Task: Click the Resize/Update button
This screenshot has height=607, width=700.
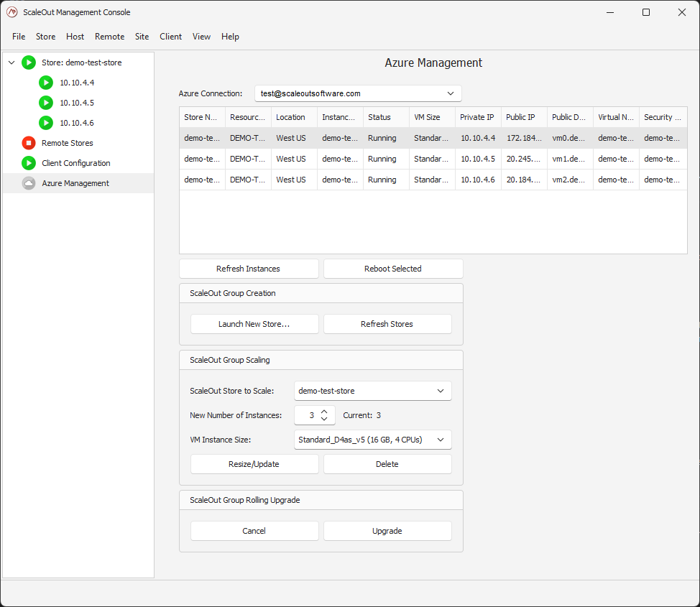Action: pos(254,464)
